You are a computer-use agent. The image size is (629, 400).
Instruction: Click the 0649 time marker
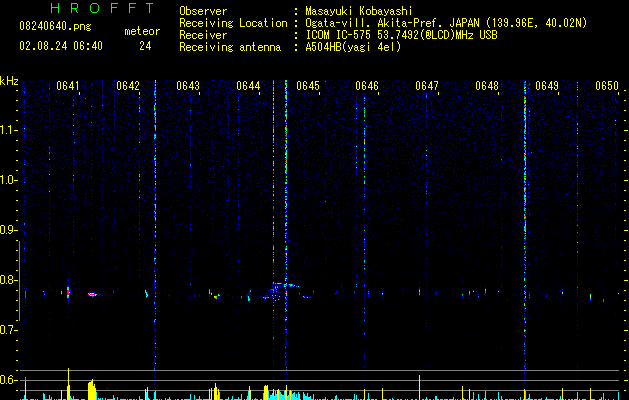click(x=547, y=86)
